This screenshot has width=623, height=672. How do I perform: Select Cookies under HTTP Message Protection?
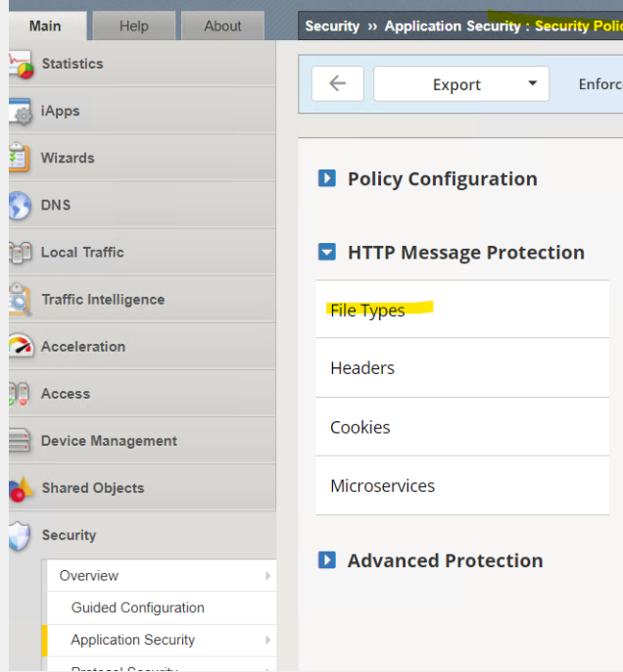(360, 427)
